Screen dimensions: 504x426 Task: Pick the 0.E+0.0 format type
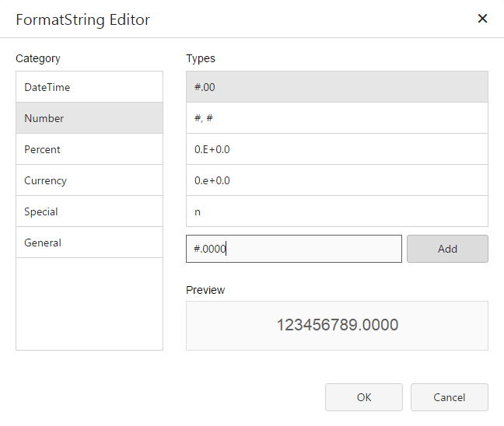pyautogui.click(x=337, y=149)
